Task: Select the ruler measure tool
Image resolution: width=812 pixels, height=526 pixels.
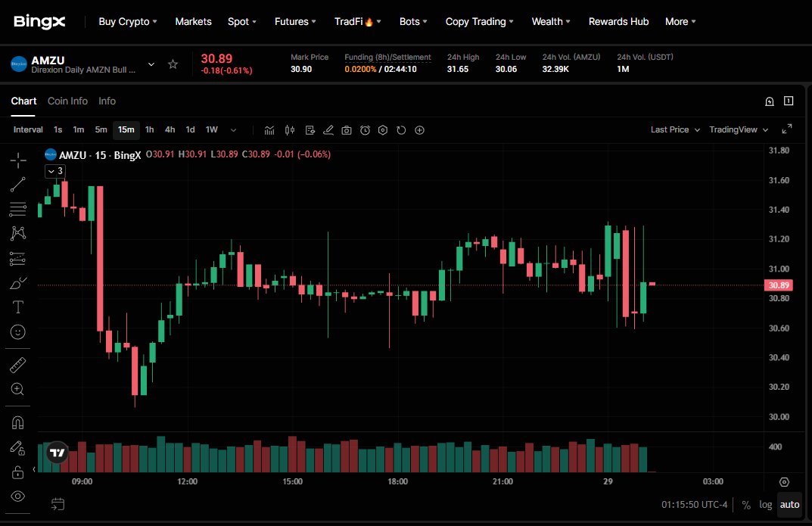Action: [18, 365]
